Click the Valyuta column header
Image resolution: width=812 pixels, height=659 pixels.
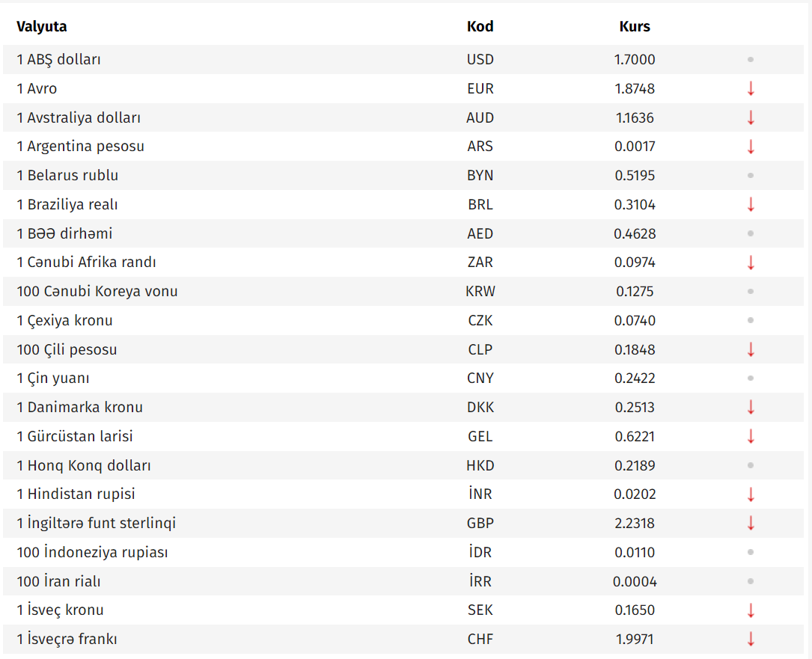point(41,26)
